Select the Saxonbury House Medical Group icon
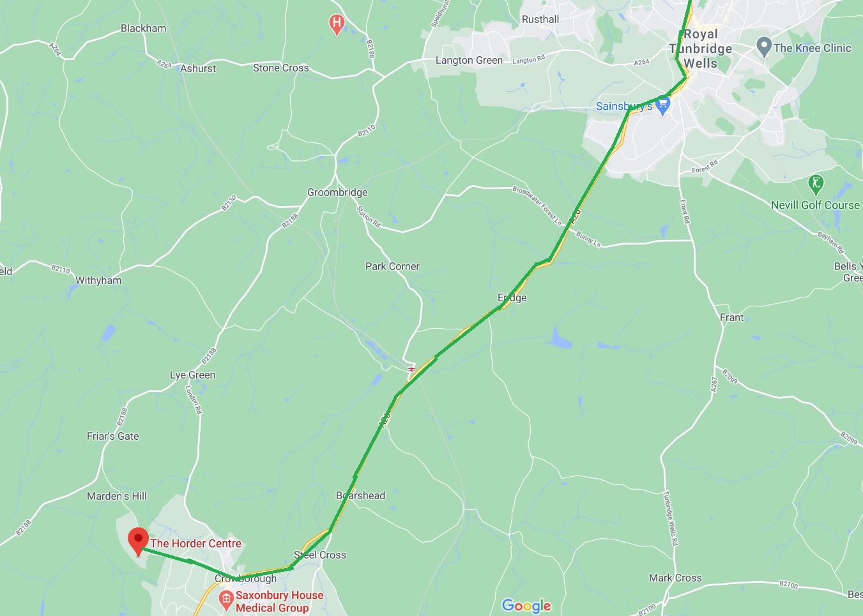Screen dimensions: 863x616 (x=225, y=599)
